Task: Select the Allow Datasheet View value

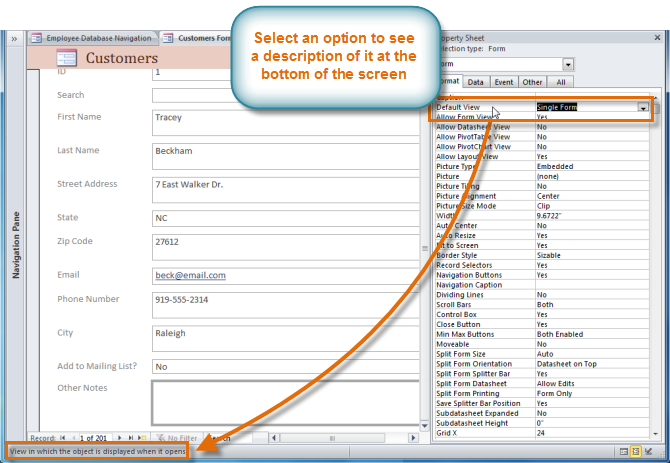Action: pos(592,127)
